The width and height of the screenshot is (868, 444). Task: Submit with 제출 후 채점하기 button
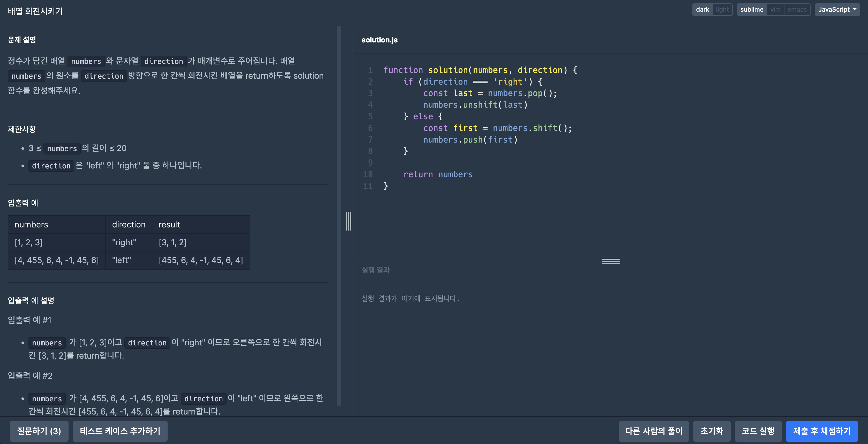tap(821, 431)
